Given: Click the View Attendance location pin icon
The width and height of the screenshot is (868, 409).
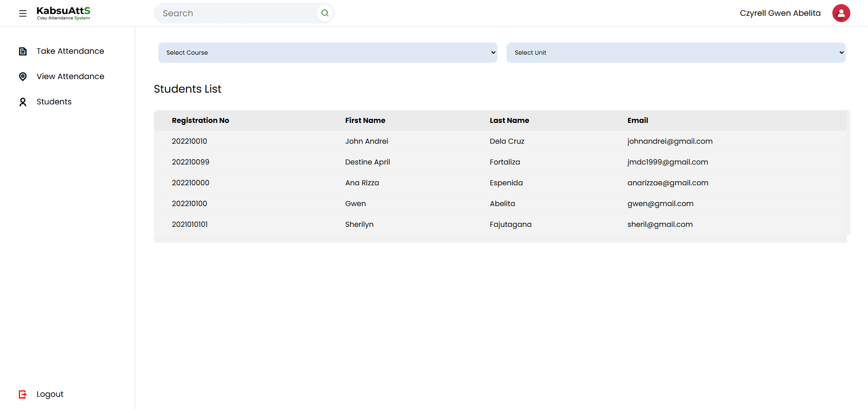Looking at the screenshot, I should (23, 77).
